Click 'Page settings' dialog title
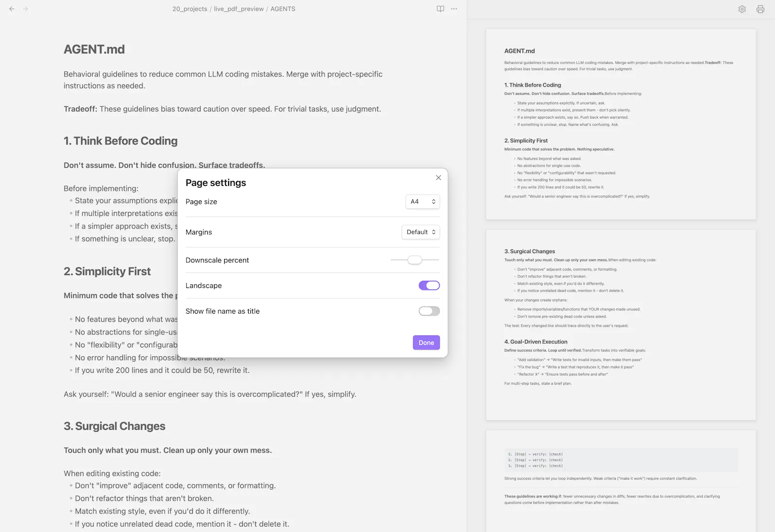 pos(216,182)
